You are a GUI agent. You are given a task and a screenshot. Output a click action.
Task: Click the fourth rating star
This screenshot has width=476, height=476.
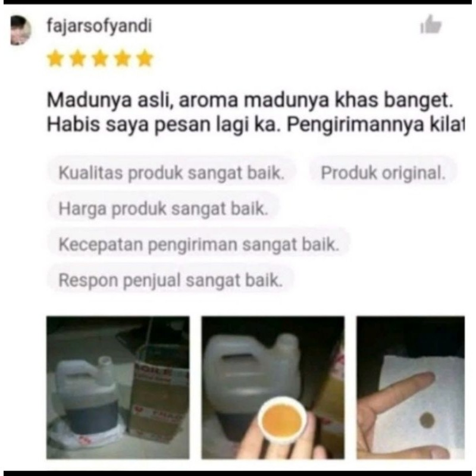[x=123, y=58]
